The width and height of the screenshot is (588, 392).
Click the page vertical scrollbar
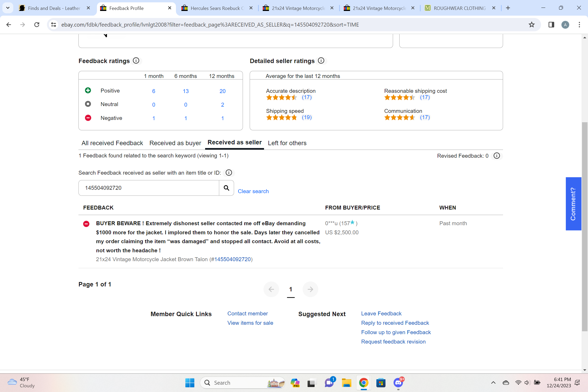[585, 227]
